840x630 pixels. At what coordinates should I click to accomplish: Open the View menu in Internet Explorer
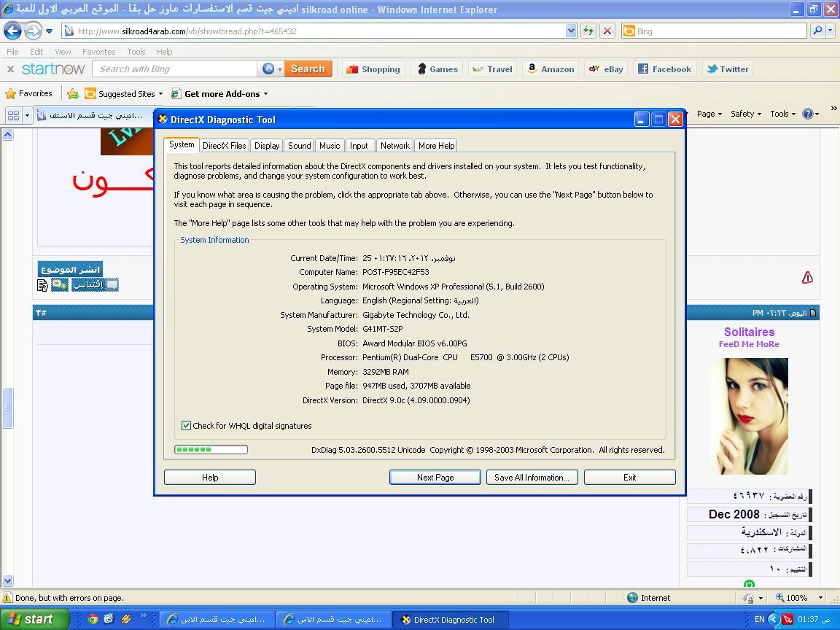pos(63,52)
